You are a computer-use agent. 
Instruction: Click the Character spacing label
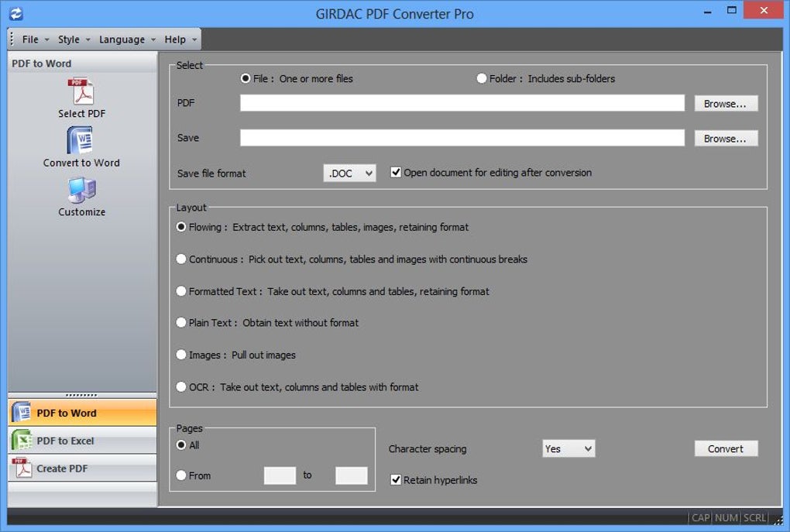tap(428, 448)
